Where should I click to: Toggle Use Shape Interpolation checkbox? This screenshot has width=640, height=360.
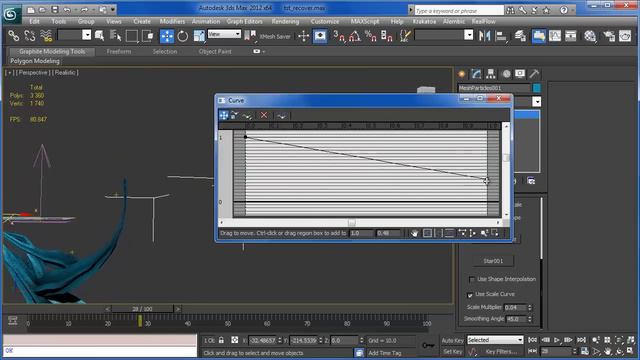472,280
